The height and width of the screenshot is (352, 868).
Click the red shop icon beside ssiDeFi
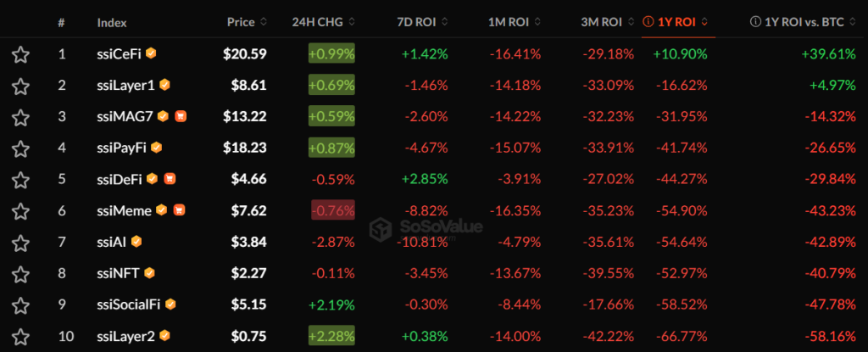click(170, 179)
